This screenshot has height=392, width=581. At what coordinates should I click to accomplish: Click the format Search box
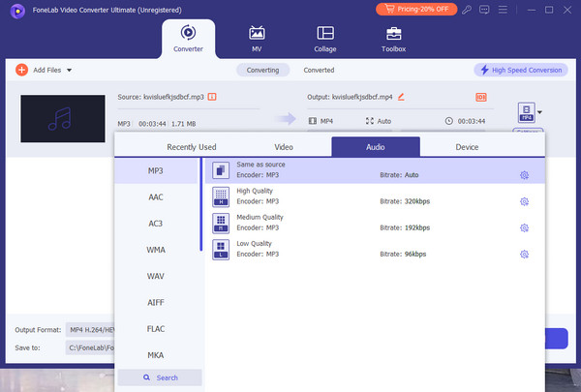160,377
